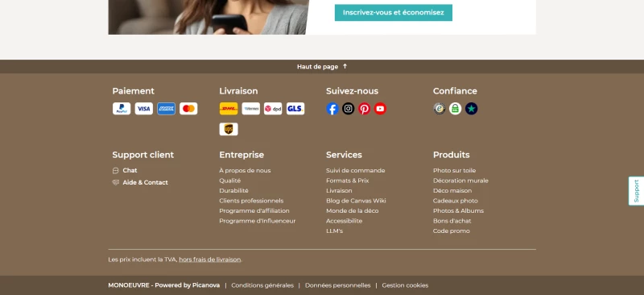Open À propos de nous
The image size is (644, 295).
pos(245,170)
